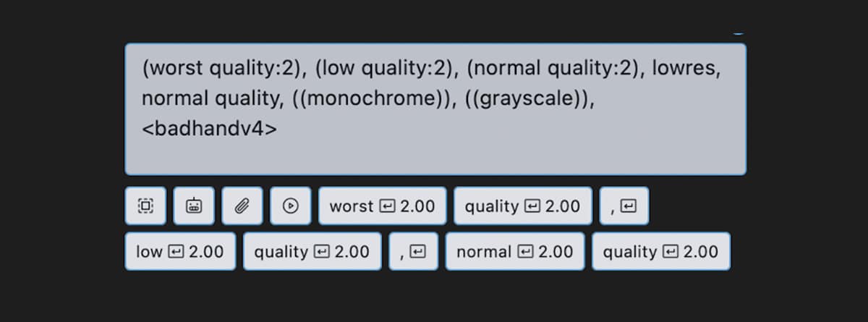Click the enter icon in the first comma tag
Viewport: 868px width, 322px height.
[x=629, y=207]
